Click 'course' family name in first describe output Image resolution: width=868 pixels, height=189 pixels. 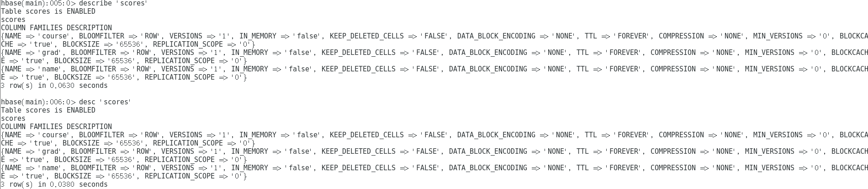54,36
